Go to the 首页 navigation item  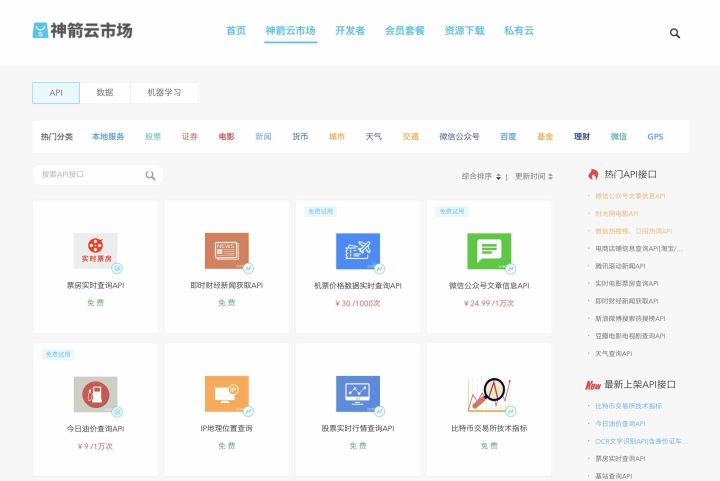[x=236, y=31]
